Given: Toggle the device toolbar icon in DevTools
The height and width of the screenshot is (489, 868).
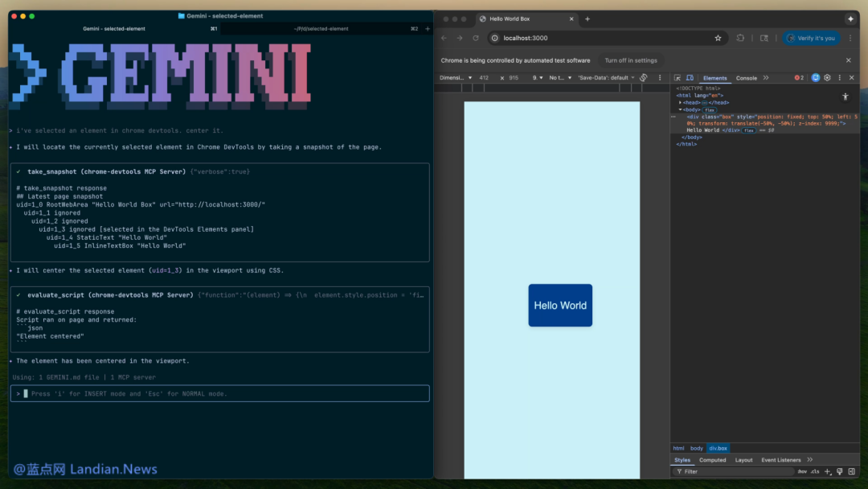Looking at the screenshot, I should (690, 78).
